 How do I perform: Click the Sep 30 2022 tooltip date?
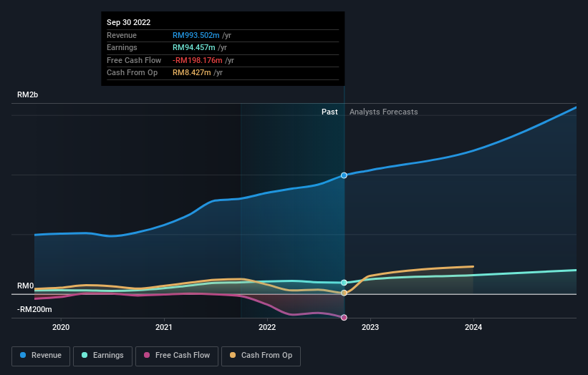tap(129, 22)
